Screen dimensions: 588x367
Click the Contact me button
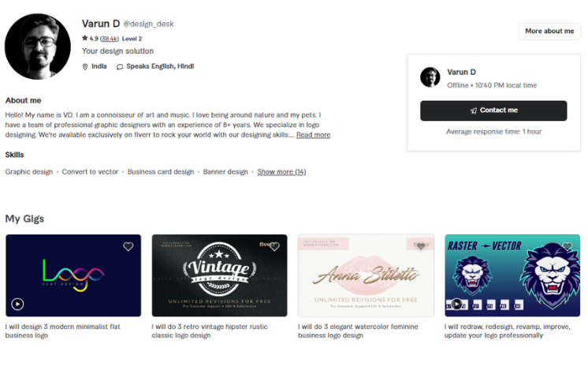[493, 110]
